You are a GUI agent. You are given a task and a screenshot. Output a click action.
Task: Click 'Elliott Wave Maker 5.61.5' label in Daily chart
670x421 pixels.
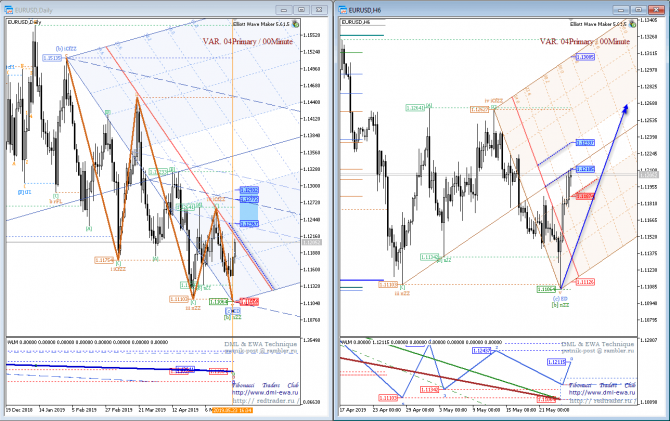(x=261, y=24)
